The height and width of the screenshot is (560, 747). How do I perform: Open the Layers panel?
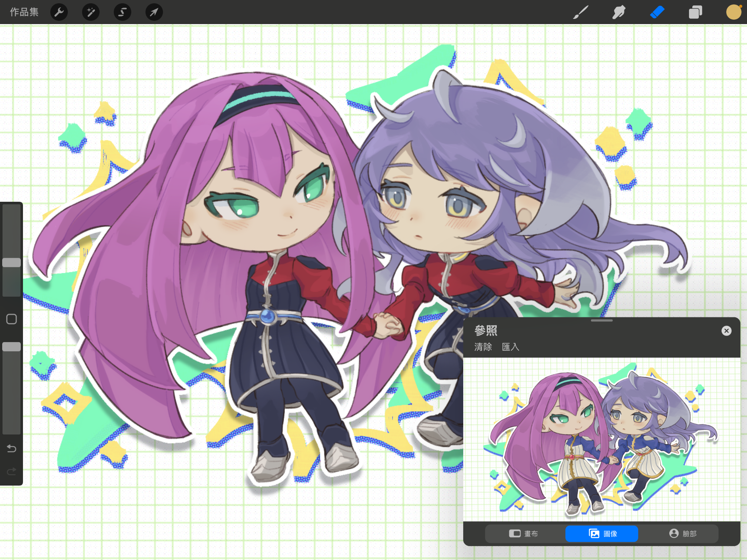pyautogui.click(x=695, y=12)
